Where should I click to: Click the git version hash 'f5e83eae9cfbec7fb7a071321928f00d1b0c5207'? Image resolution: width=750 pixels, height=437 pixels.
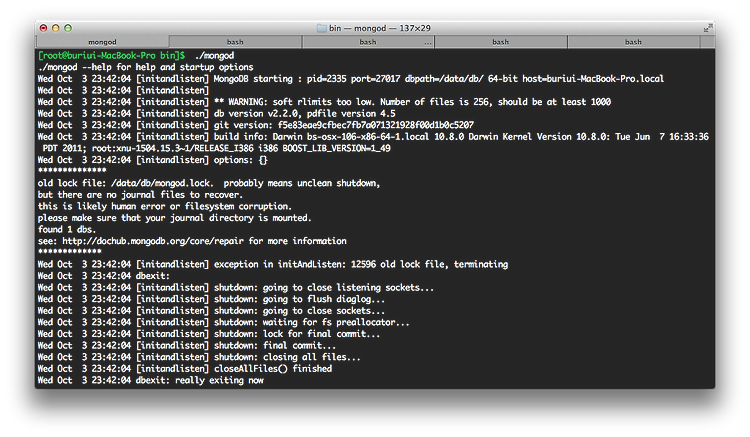click(375, 125)
